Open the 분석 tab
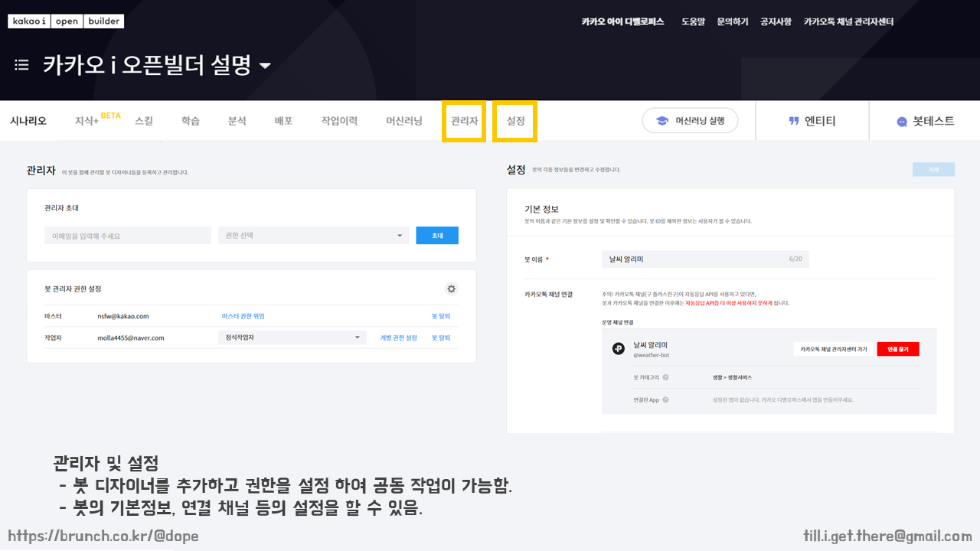 tap(237, 121)
